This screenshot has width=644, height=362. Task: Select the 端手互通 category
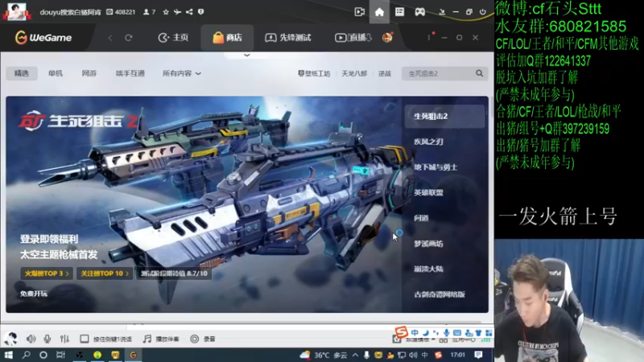point(130,73)
